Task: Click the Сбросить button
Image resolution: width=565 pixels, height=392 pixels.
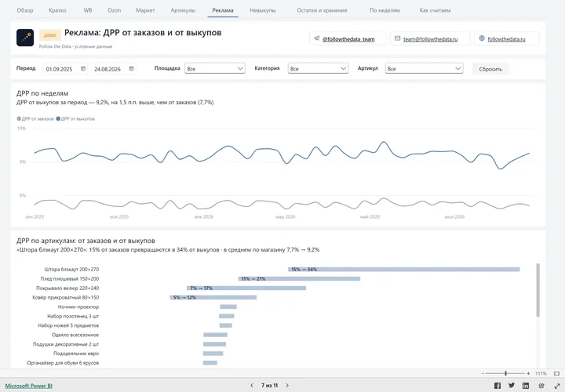Action: click(x=490, y=69)
